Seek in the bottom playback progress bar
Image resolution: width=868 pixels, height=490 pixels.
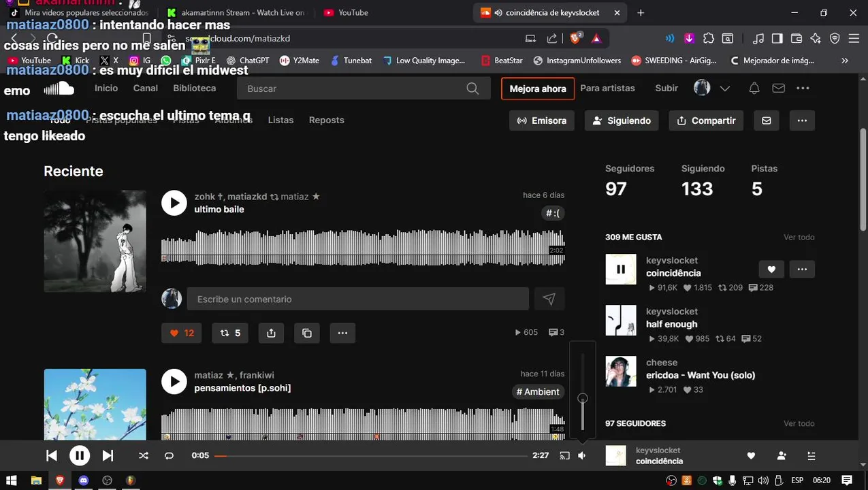(x=370, y=456)
